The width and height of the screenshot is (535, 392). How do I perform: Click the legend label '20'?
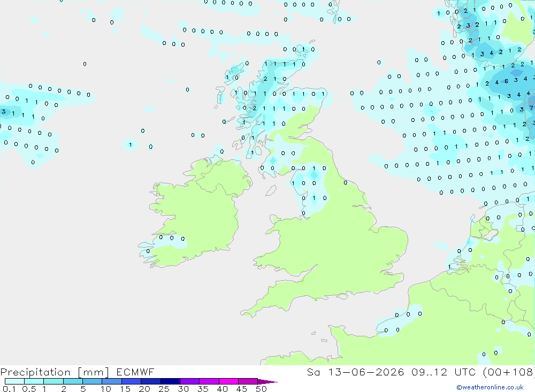point(144,389)
